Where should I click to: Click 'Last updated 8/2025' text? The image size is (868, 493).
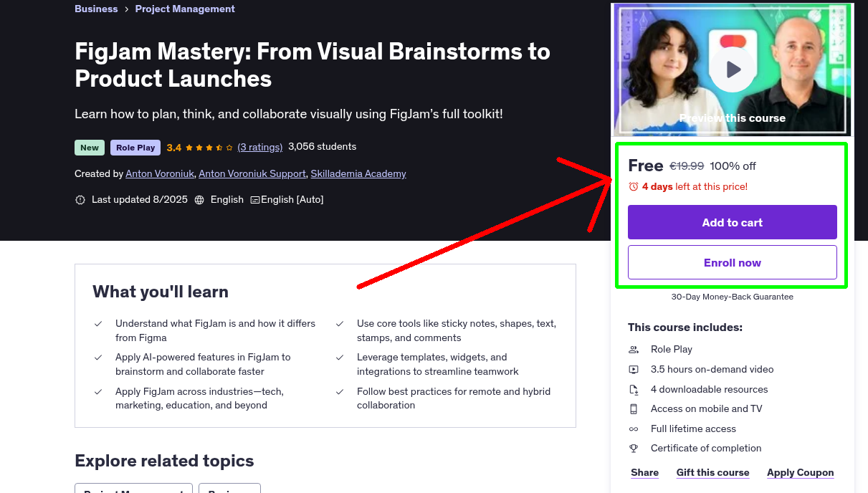click(x=139, y=200)
